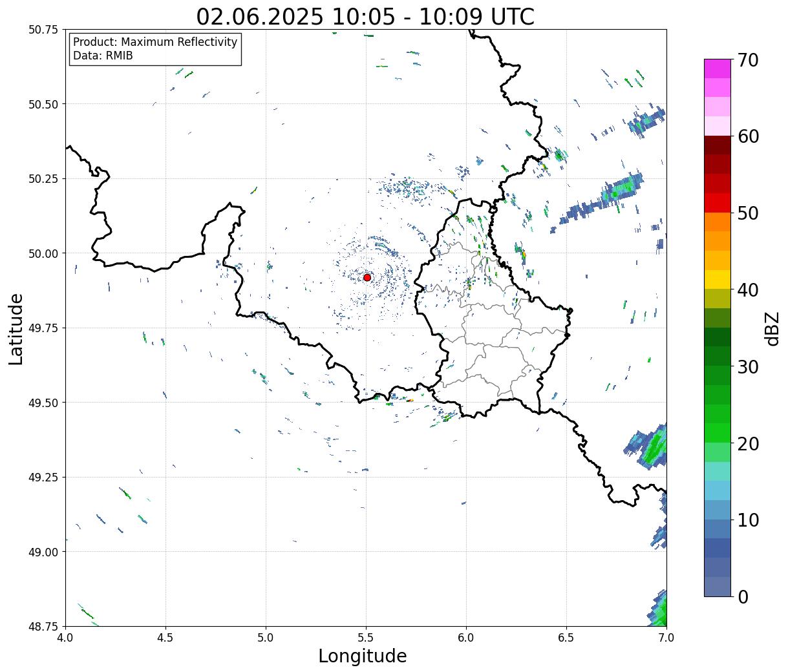Click the 6.0 longitude tick label

[466, 638]
